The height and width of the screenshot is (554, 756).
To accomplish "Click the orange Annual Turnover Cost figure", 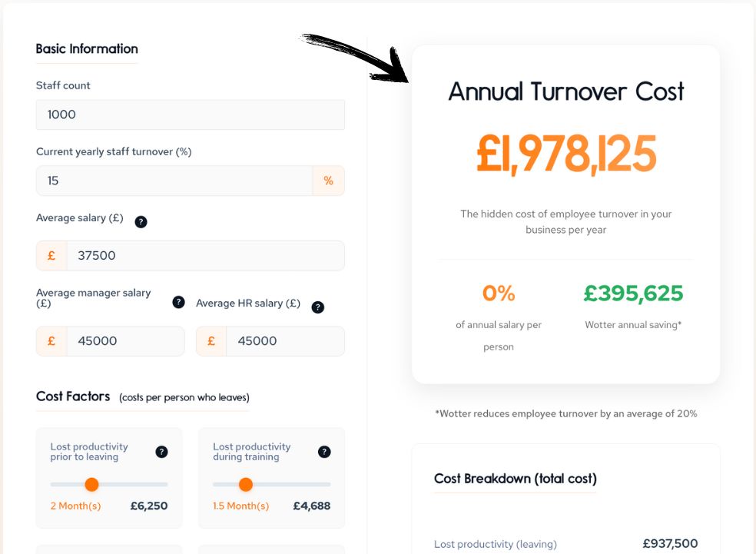I will [565, 153].
